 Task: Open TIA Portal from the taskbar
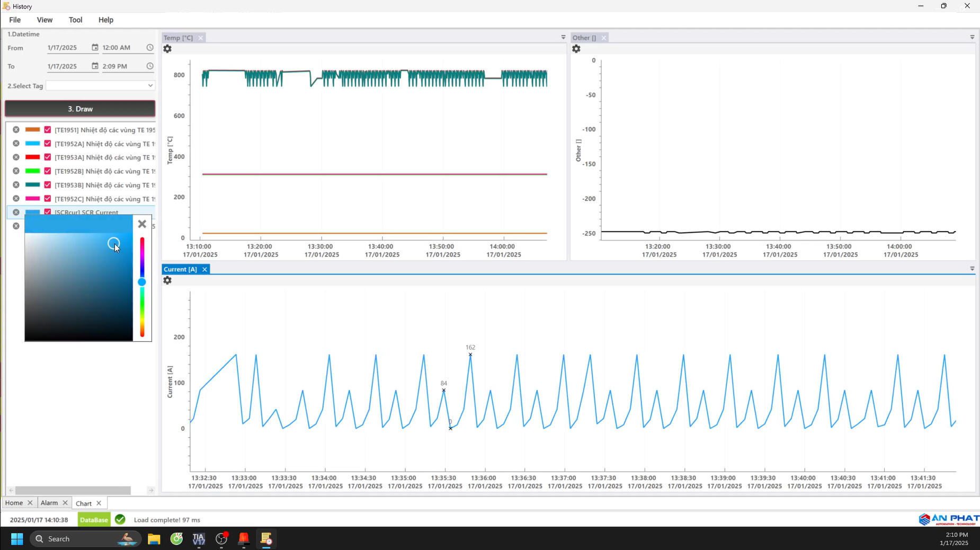[x=199, y=539]
